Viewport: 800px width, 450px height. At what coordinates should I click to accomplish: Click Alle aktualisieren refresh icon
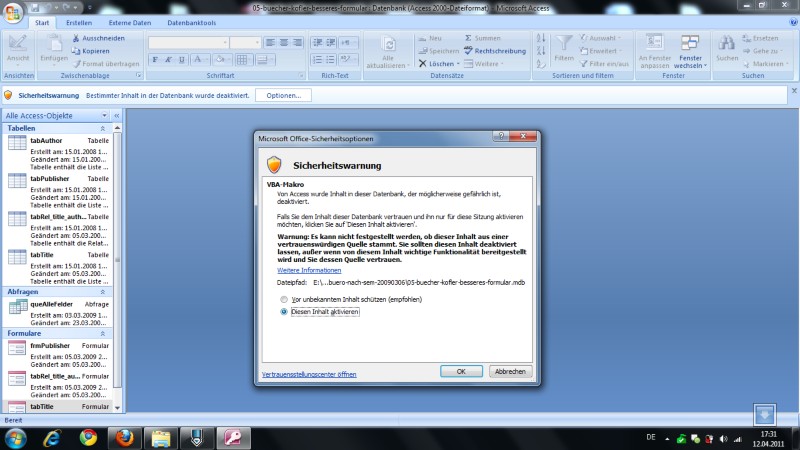tap(388, 44)
